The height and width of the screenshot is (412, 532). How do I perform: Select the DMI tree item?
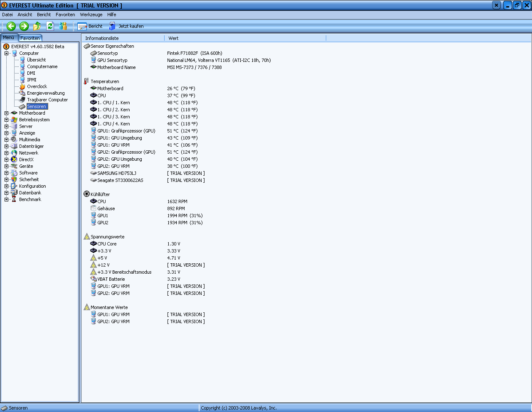point(31,73)
